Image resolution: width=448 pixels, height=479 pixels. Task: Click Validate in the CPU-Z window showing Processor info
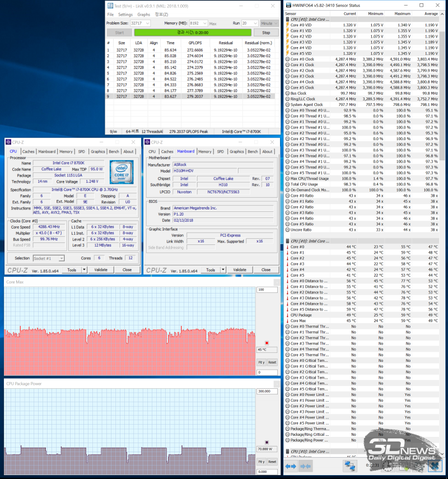[x=101, y=269]
